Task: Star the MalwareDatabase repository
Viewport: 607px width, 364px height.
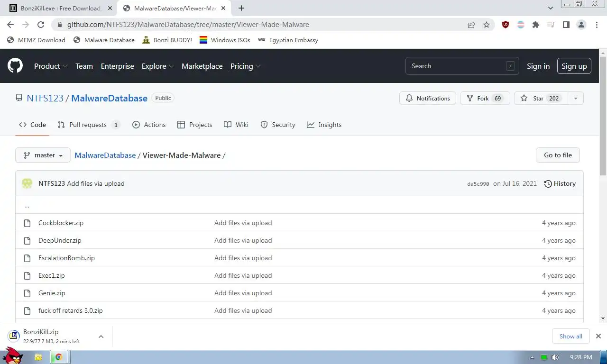Action: [541, 98]
